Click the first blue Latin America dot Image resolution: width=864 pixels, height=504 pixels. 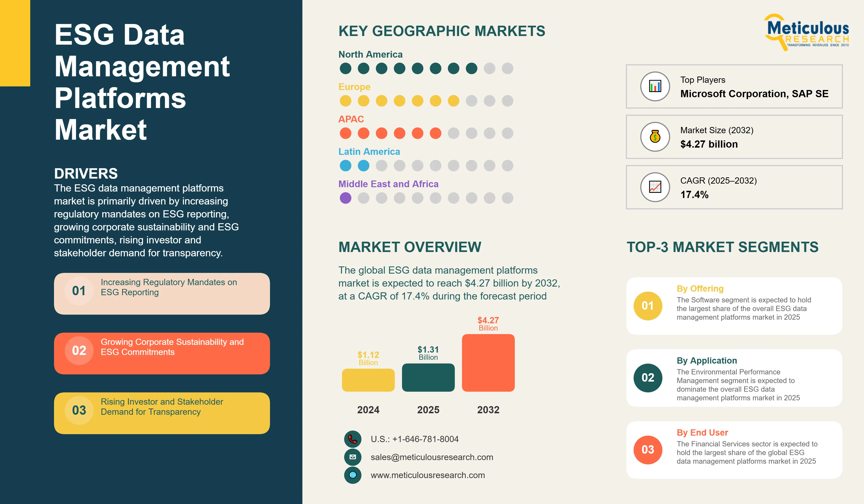pyautogui.click(x=345, y=166)
